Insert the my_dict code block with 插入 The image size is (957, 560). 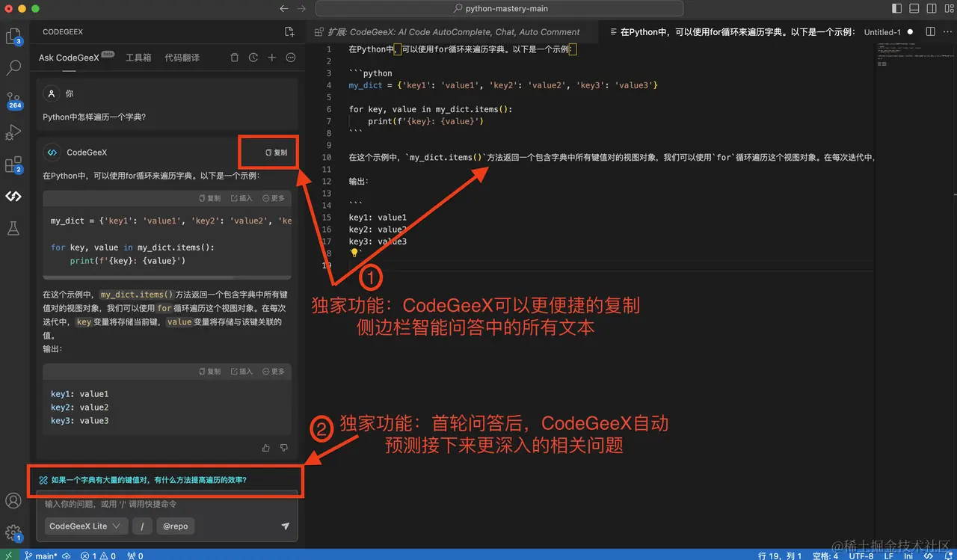coord(241,198)
